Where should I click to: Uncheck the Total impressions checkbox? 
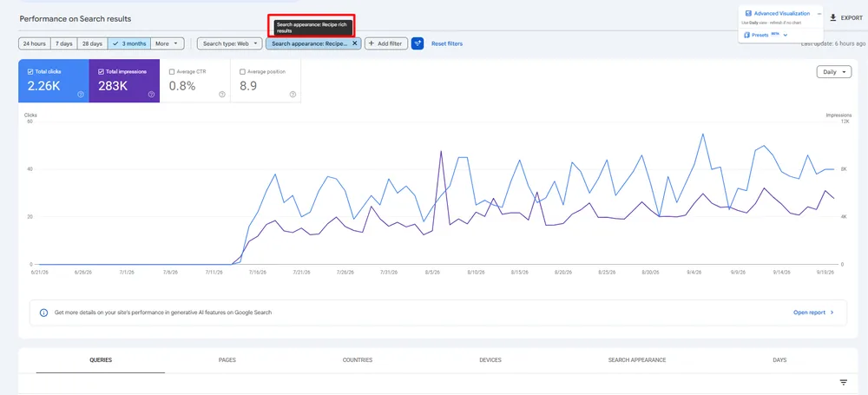(x=101, y=71)
